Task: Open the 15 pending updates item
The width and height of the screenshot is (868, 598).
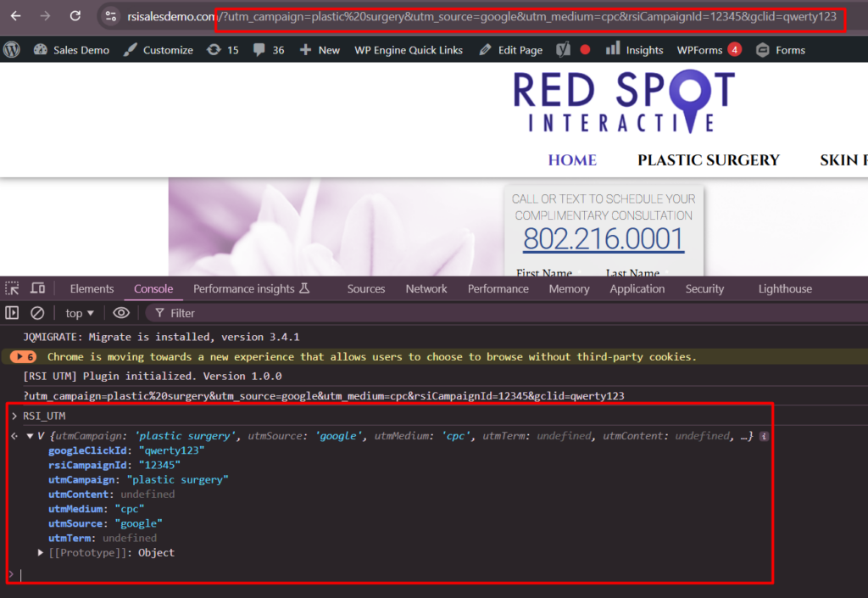Action: [x=223, y=50]
